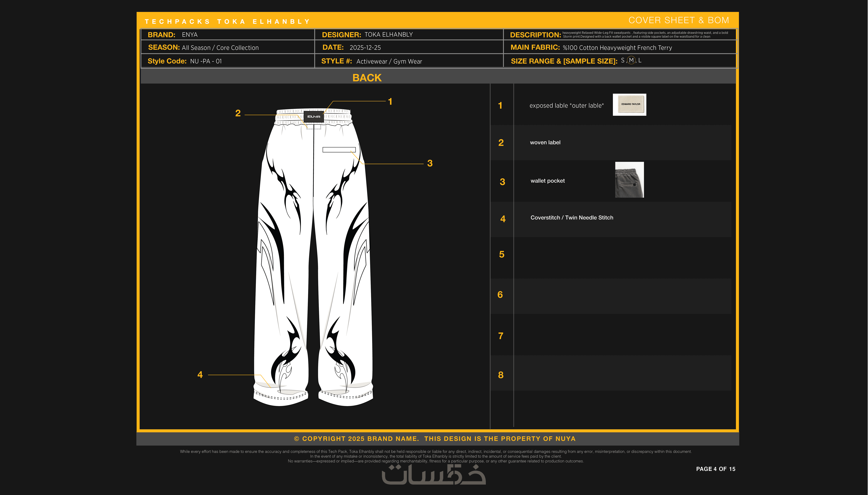Click the empty BOM row number 5

pos(502,255)
